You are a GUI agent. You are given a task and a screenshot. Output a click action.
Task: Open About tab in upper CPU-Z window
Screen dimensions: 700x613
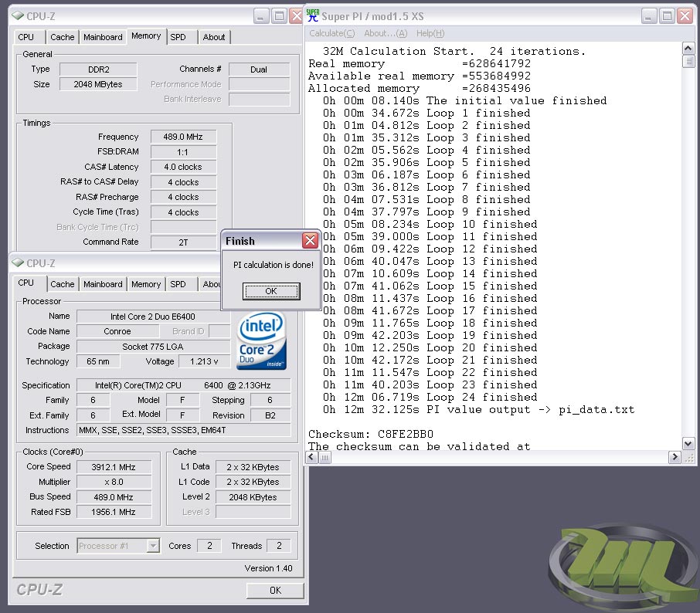point(214,37)
